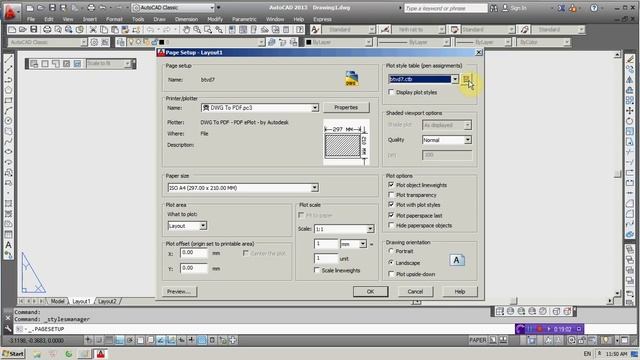This screenshot has width=640, height=360.
Task: Select the Circle draw tool
Action: tap(8, 121)
